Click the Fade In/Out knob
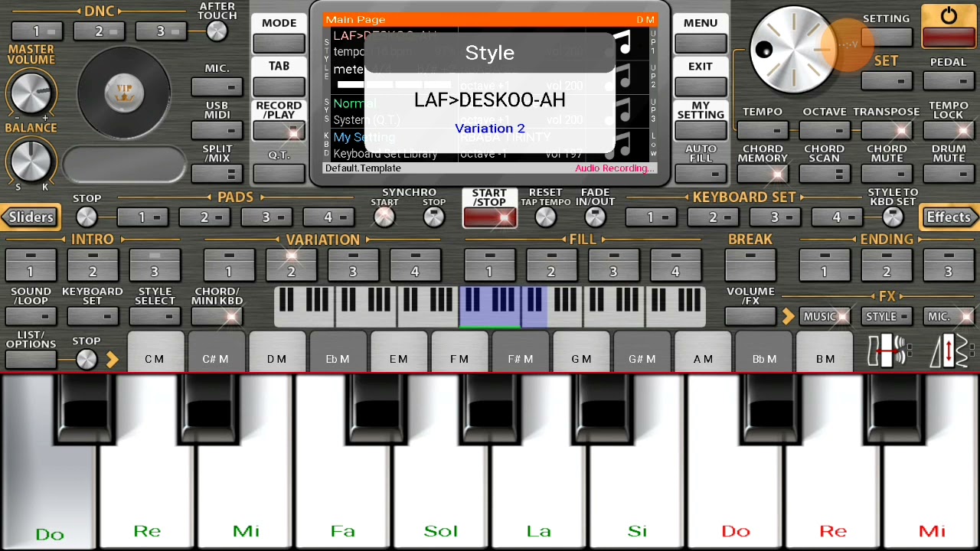 595,217
